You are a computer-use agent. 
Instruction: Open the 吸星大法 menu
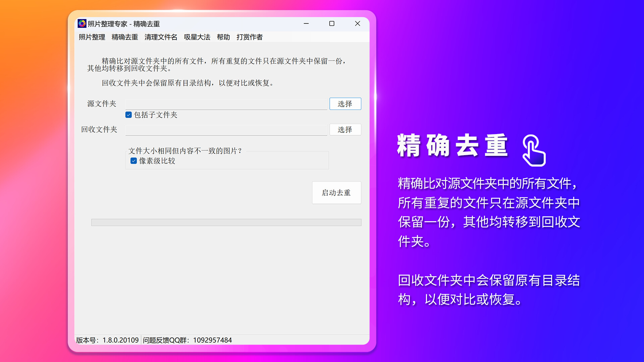tap(197, 37)
